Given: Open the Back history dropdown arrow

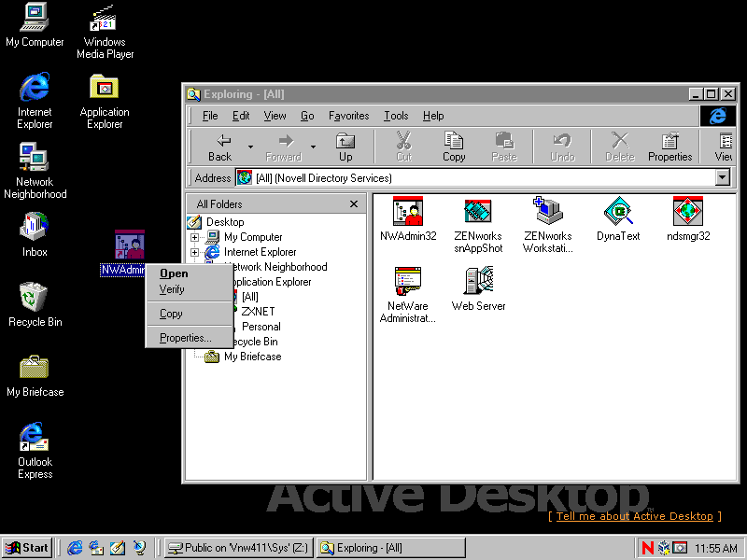Looking at the screenshot, I should pyautogui.click(x=250, y=147).
